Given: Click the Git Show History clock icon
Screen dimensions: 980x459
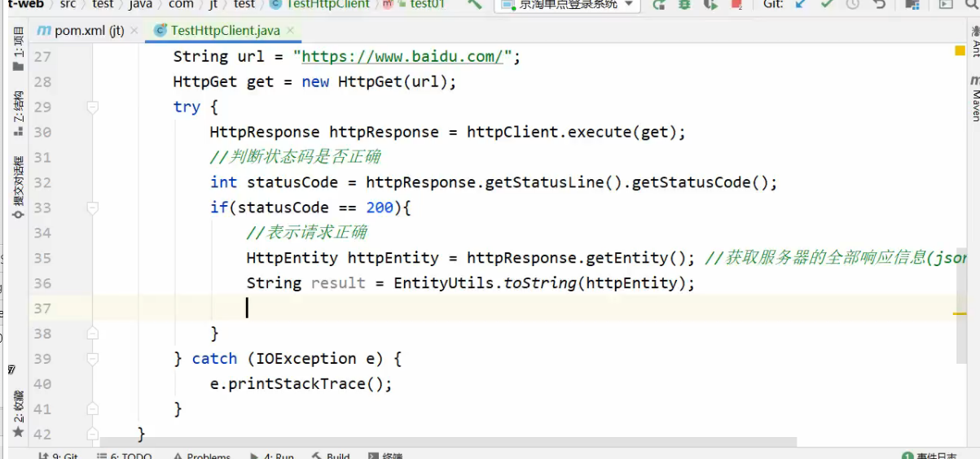Looking at the screenshot, I should pos(853,4).
